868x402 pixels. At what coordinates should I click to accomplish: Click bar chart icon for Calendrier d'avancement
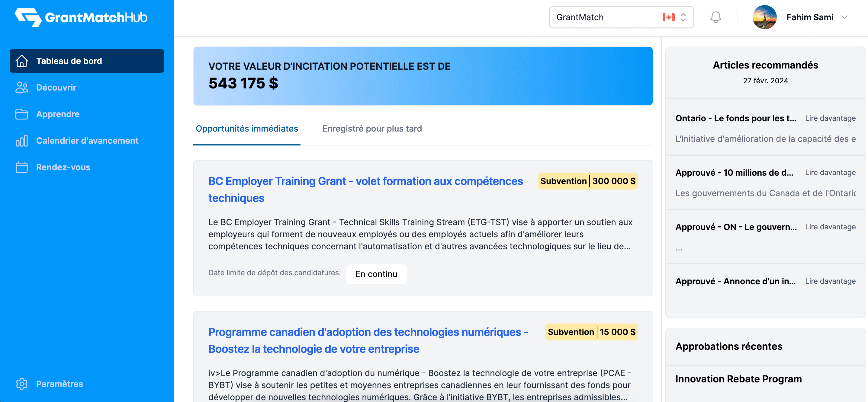[21, 141]
